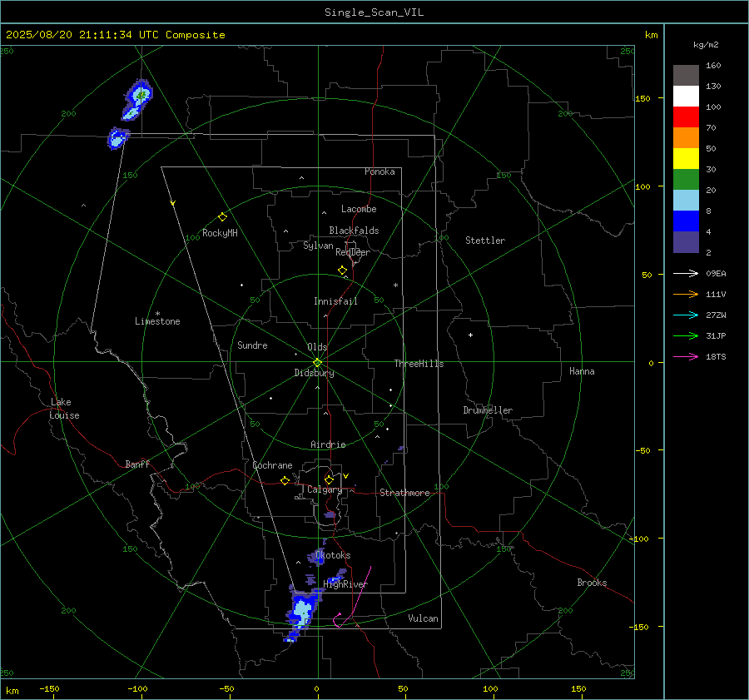The image size is (749, 700).
Task: Pick the orange 50-70 legend color
Action: click(686, 138)
